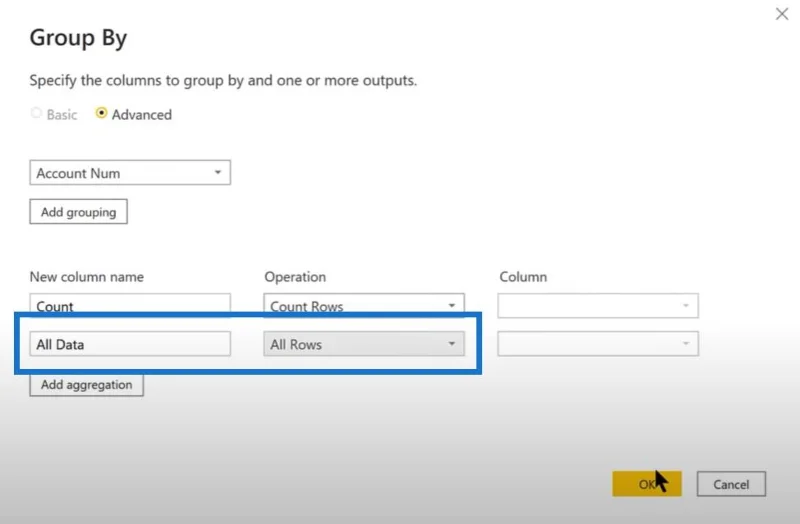Edit the All Data column name field
Image resolution: width=800 pixels, height=524 pixels.
click(x=130, y=344)
